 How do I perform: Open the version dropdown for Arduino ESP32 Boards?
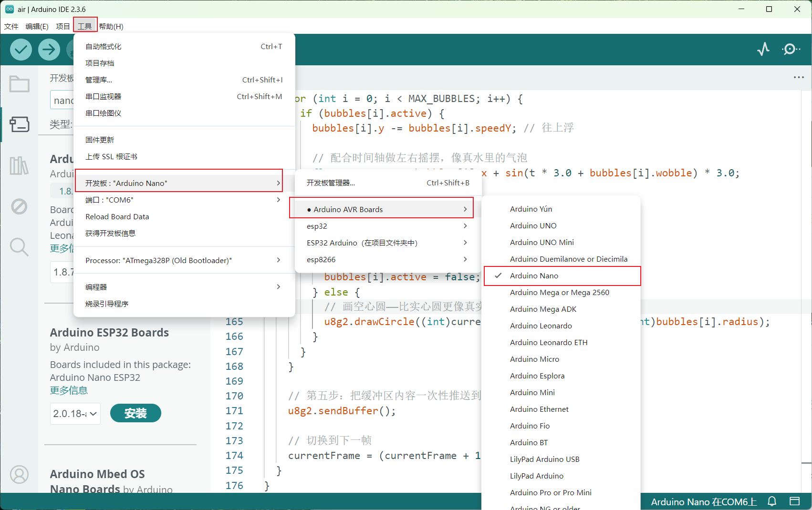click(75, 414)
